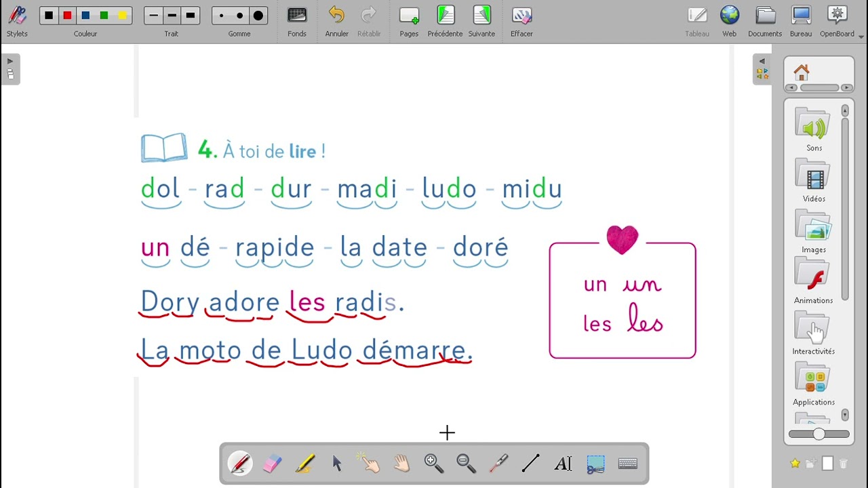
Task: Switch to Documents mode
Action: (765, 21)
